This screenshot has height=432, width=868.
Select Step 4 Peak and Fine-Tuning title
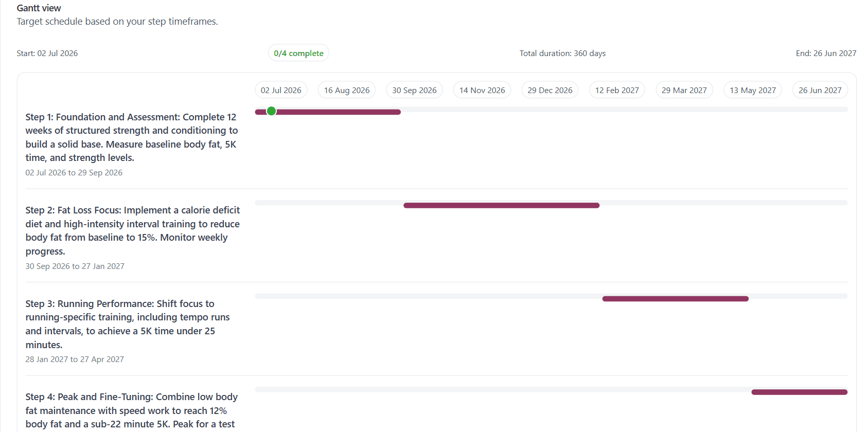pos(131,410)
